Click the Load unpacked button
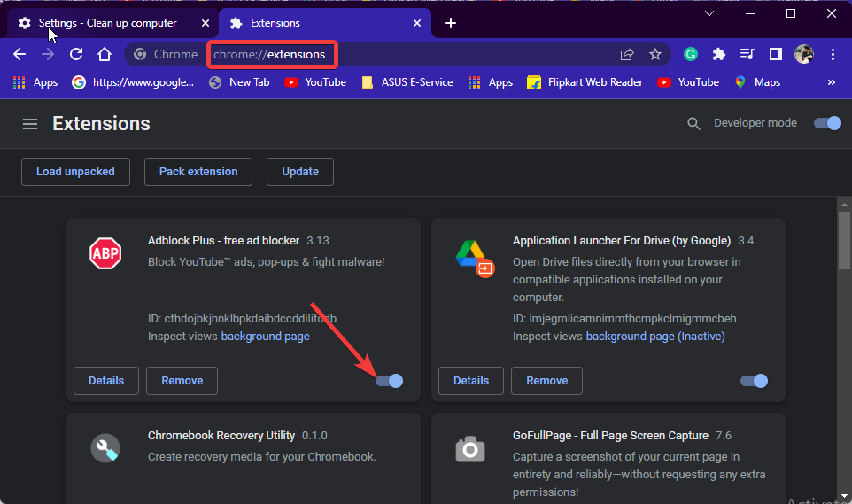This screenshot has width=852, height=504. coord(75,172)
